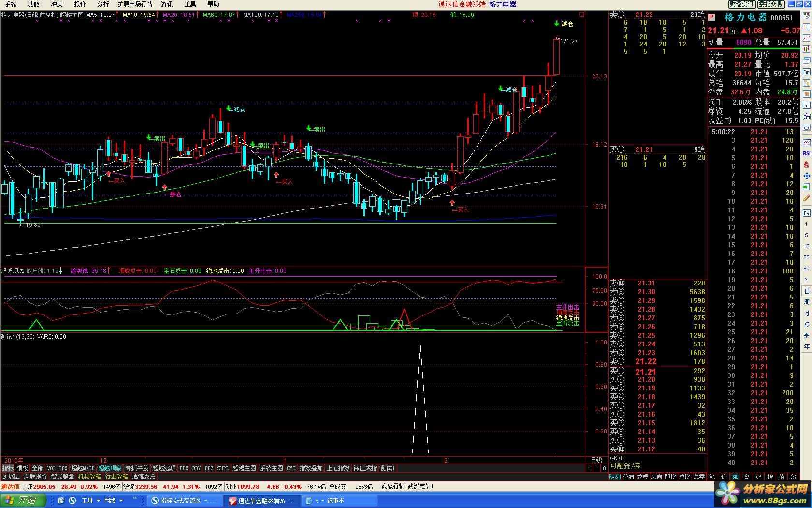This screenshot has height=508, width=812.
Task: Open the 关联报价 tab
Action: [x=35, y=477]
